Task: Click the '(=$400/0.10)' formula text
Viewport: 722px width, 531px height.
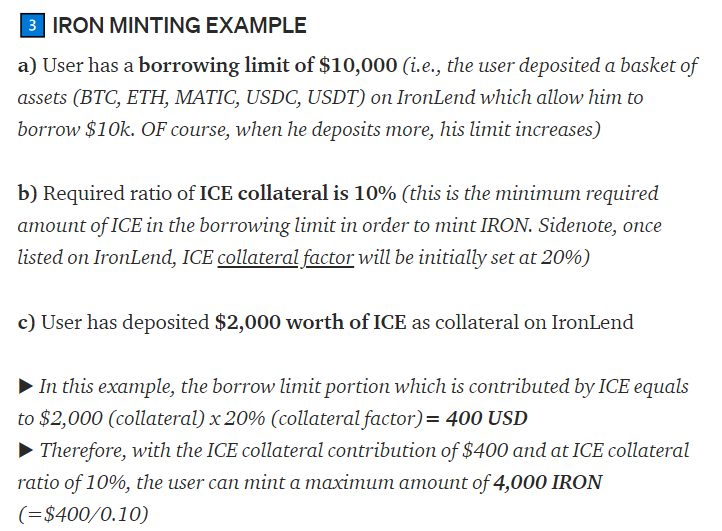Action: click(83, 514)
